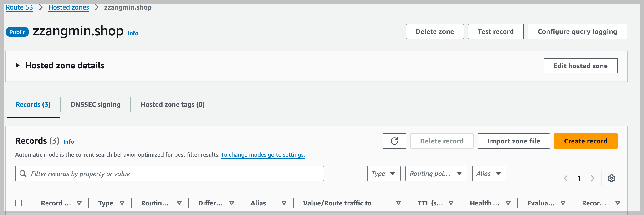644x215 pixels.
Task: Go to next page arrow
Action: pos(592,178)
